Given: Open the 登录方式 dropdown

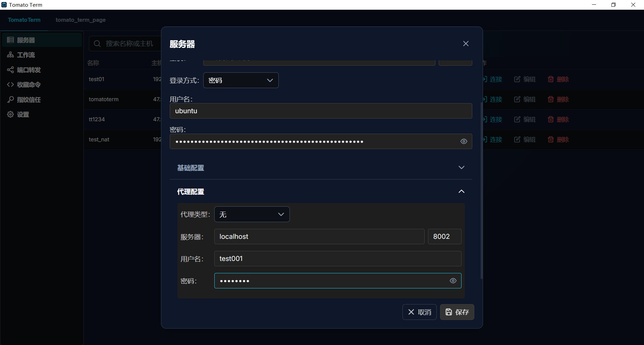Looking at the screenshot, I should tap(241, 80).
